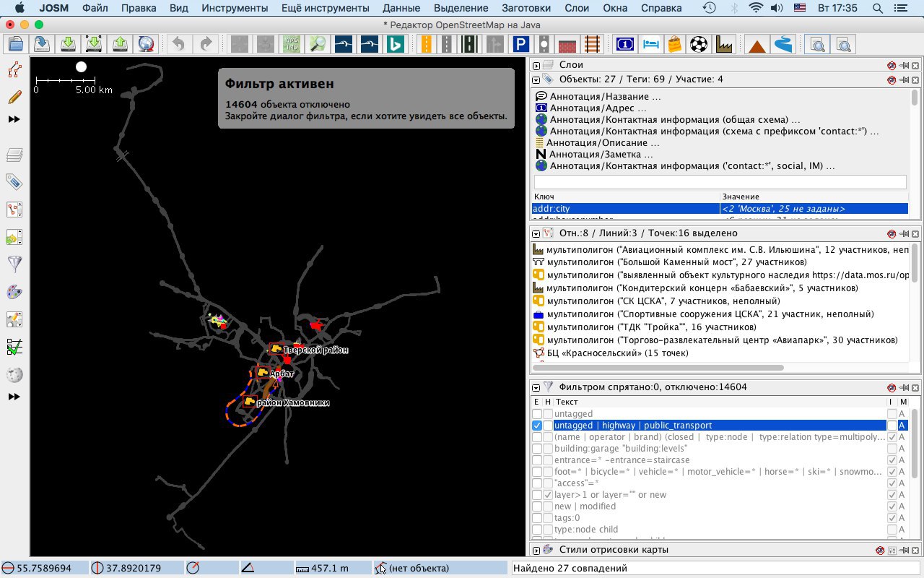Select the factory industrial preset icon
This screenshot has height=578, width=924.
724,44
